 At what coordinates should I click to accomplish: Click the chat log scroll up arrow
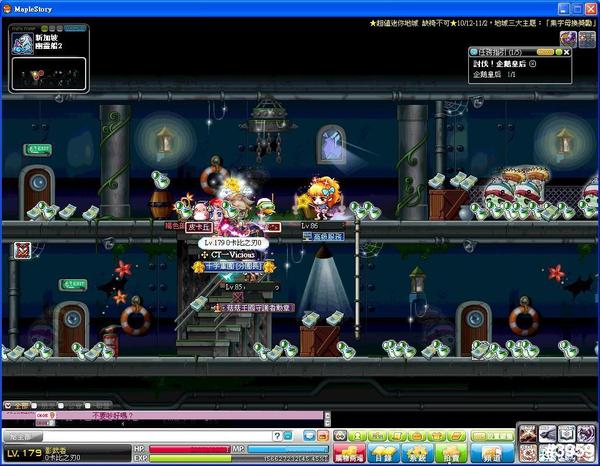(x=327, y=414)
